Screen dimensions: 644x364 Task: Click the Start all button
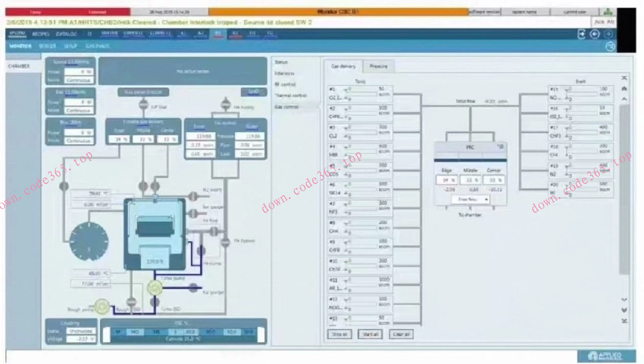point(370,334)
